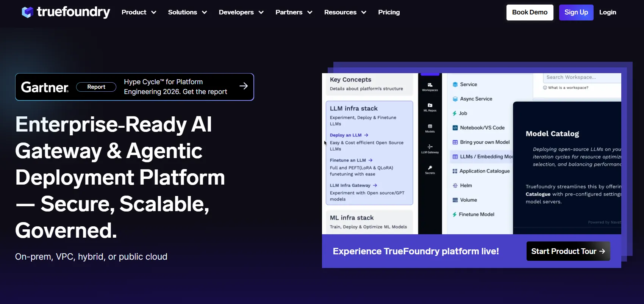Screen dimensions: 644x304
Task: Open the LLM Infra Gateway link
Action: [350, 185]
